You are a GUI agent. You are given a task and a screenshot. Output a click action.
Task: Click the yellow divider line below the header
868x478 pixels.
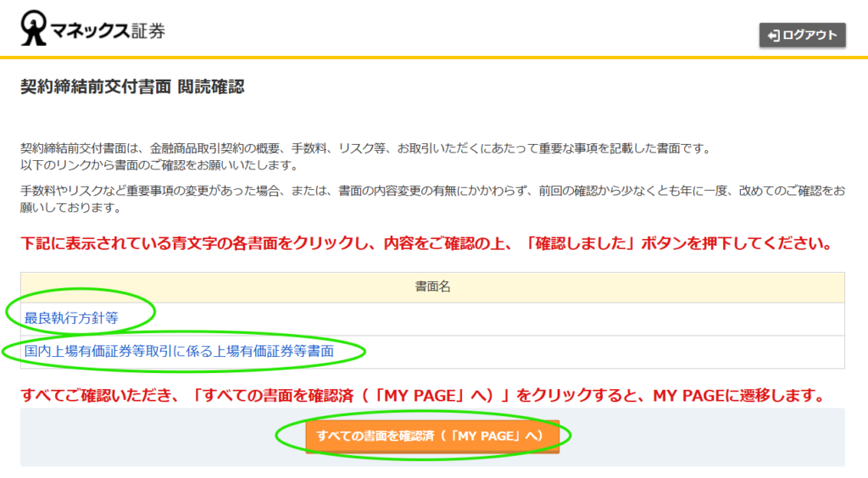pyautogui.click(x=434, y=58)
